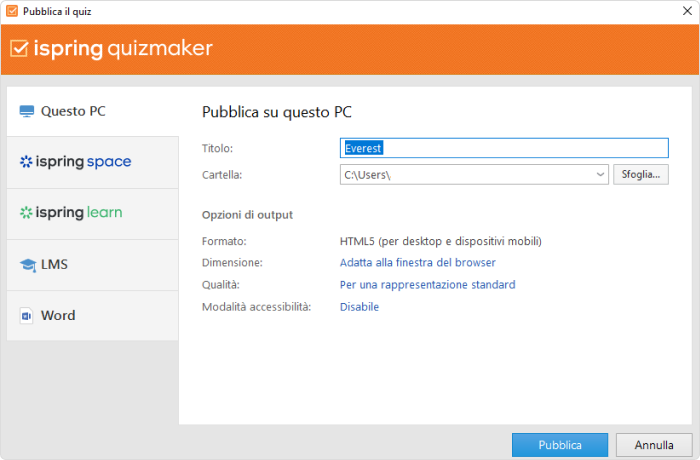Select the Questo PC publish destination
This screenshot has height=460, width=700.
pyautogui.click(x=92, y=111)
